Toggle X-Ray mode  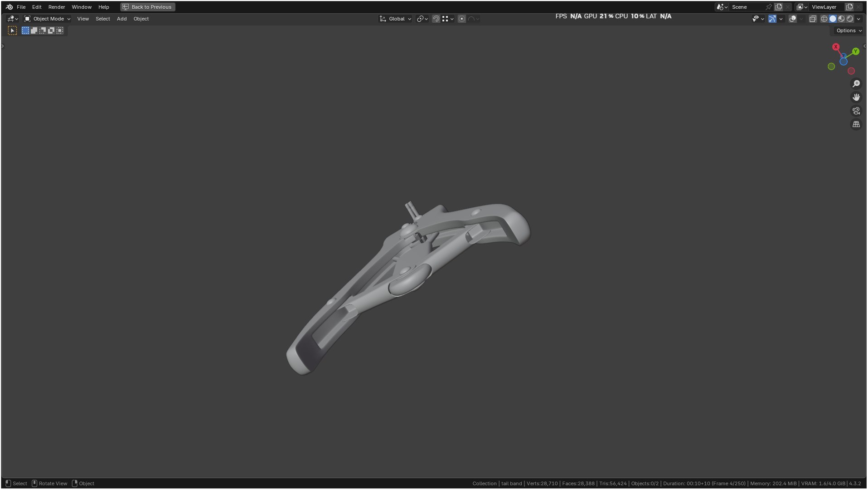point(813,19)
